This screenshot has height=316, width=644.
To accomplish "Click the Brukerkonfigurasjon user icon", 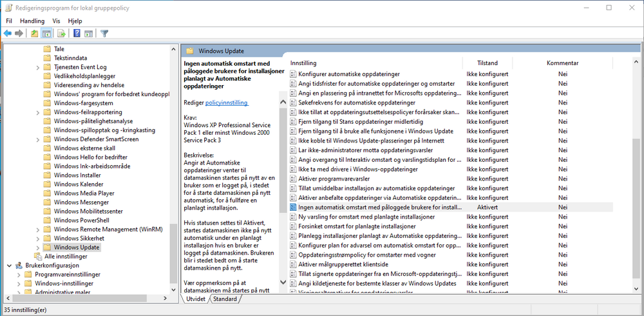I will point(19,265).
